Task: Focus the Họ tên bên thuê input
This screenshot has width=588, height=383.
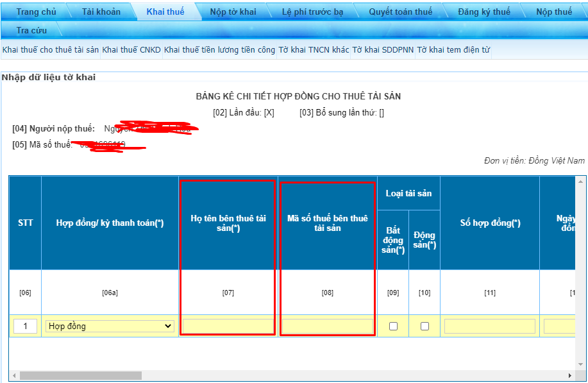Action: point(228,326)
